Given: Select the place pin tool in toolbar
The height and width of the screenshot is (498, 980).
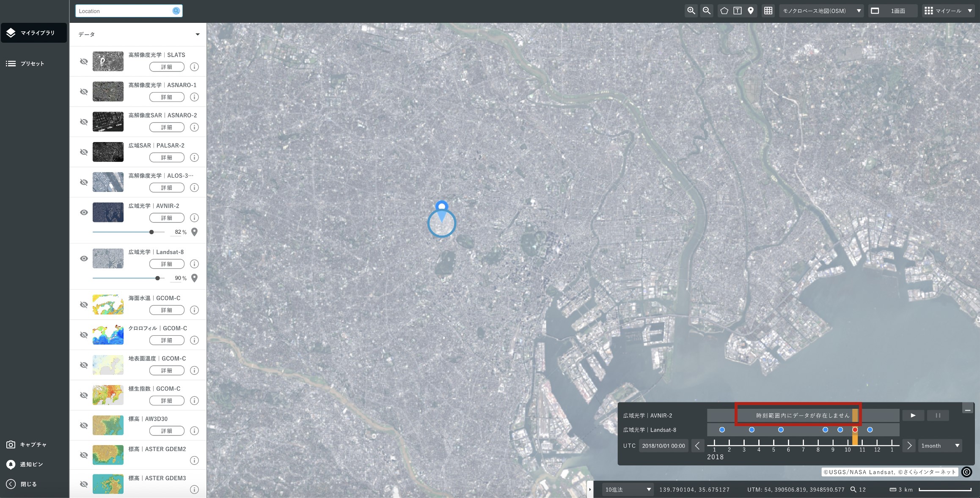Looking at the screenshot, I should [x=751, y=11].
